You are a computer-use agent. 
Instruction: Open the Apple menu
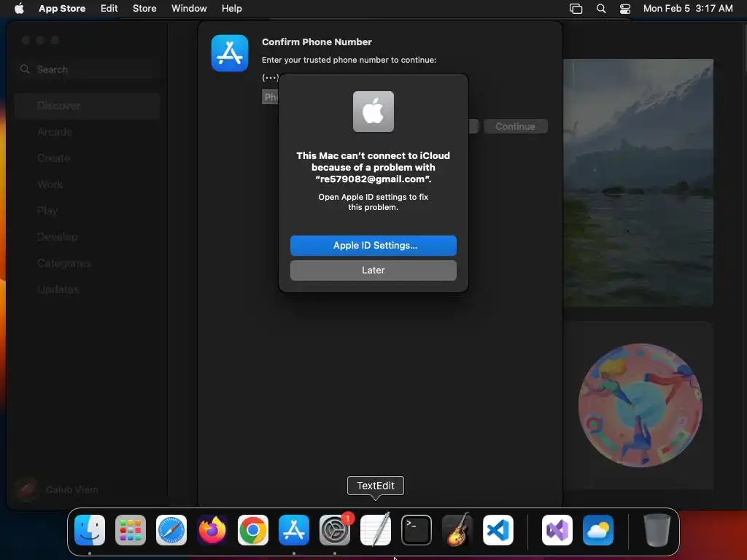(x=19, y=8)
